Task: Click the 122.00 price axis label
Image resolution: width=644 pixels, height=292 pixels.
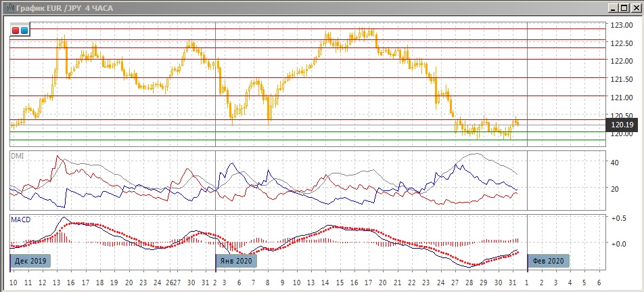Action: pyautogui.click(x=621, y=61)
